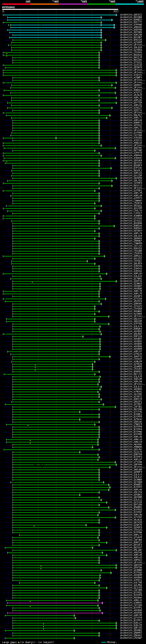The width and height of the screenshot is (146, 644).
Task: Click the UniRef100_B9GX15 label
Action: [x=131, y=40]
